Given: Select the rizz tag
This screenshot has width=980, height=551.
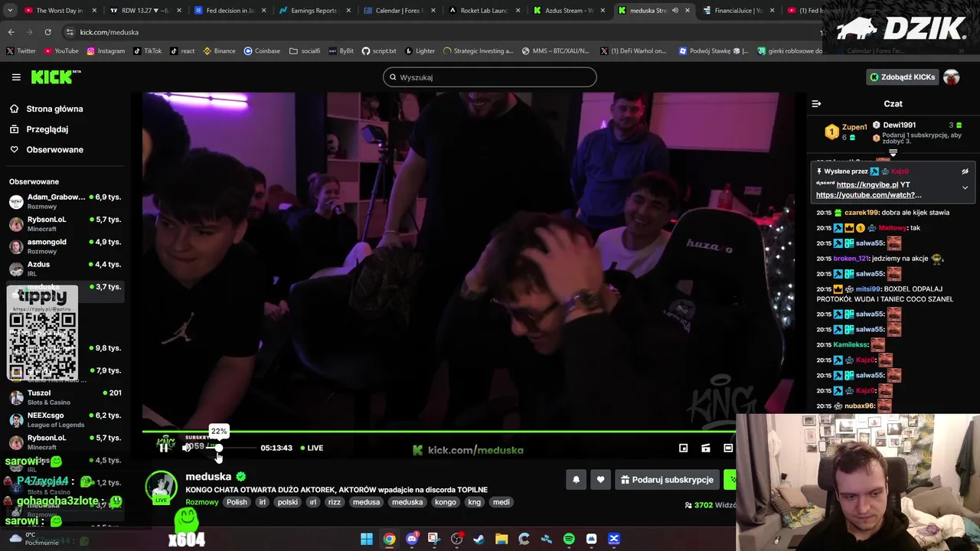Looking at the screenshot, I should (x=335, y=502).
